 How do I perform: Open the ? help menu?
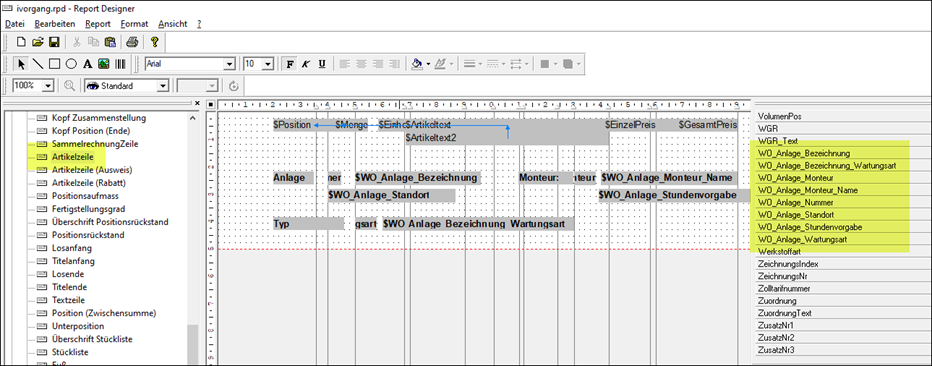coord(199,24)
